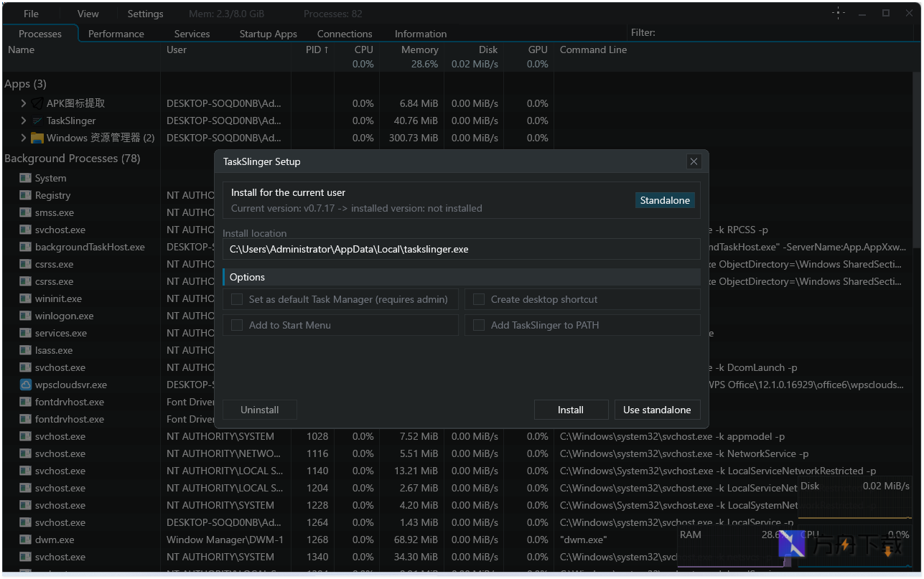
Task: Click the winlogon.exe process icon
Action: [25, 316]
